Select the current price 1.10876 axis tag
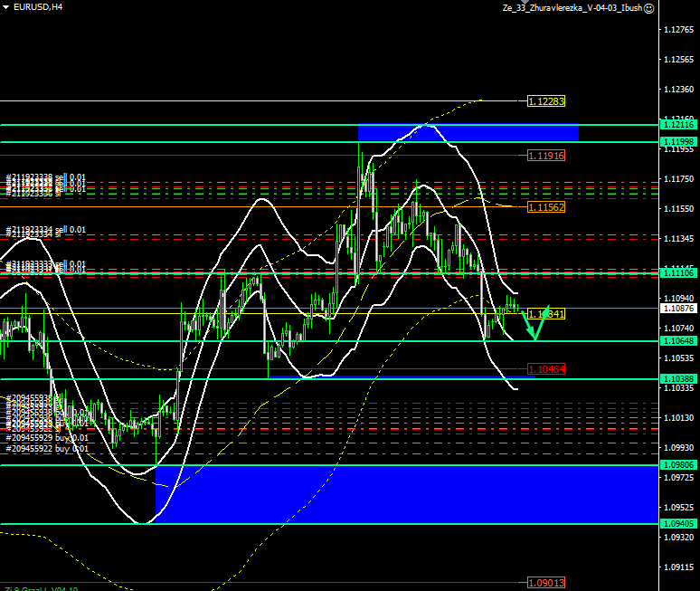 point(677,309)
